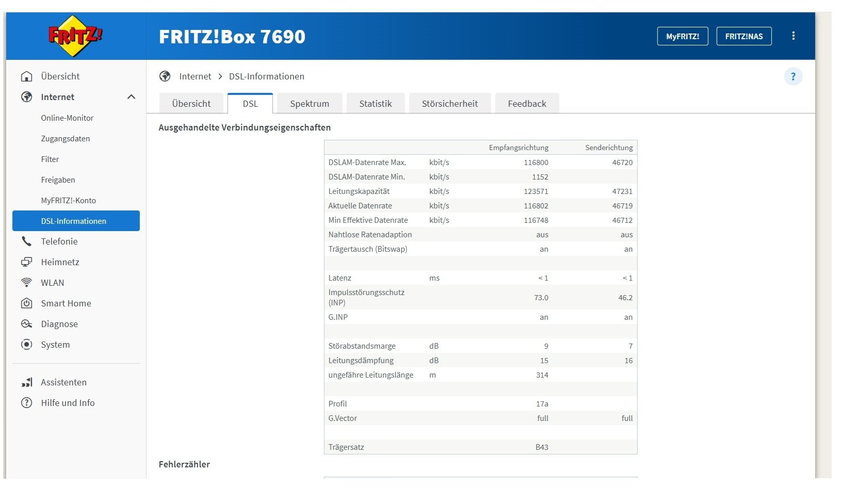844x504 pixels.
Task: Open the three-dot menu in header
Action: 793,36
